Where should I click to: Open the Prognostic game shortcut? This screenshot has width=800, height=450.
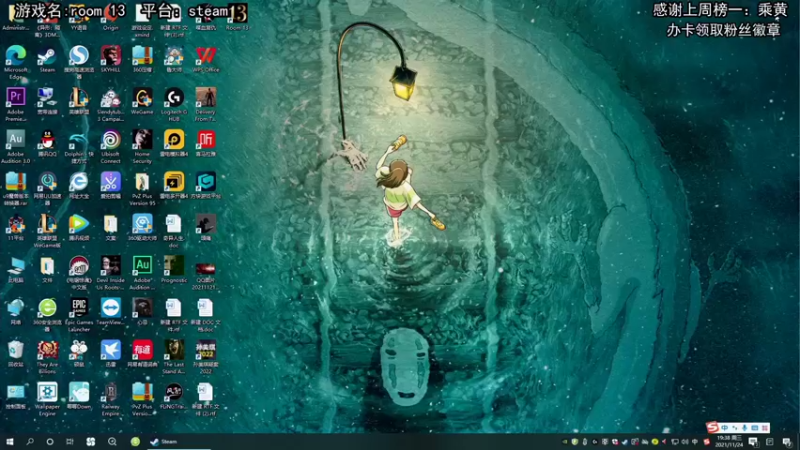tap(174, 268)
